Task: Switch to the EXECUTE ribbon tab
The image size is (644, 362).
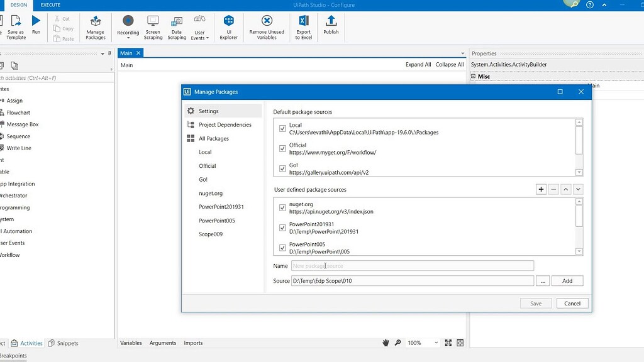Action: 50,4
